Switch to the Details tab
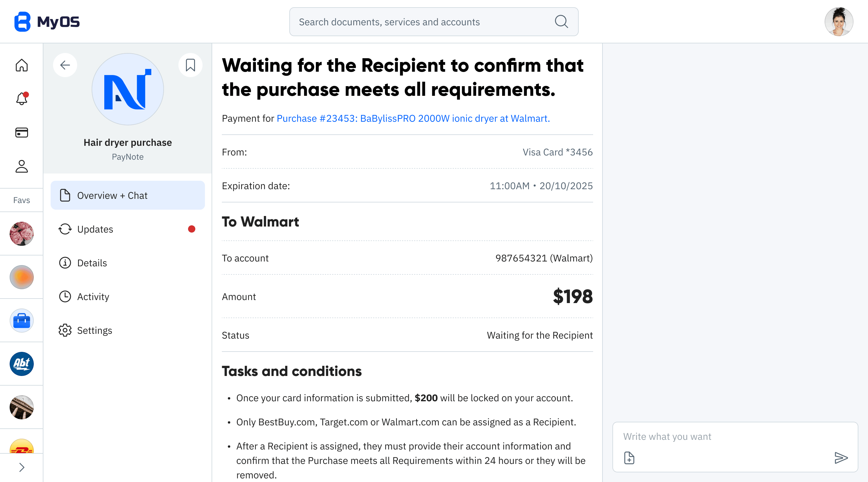The height and width of the screenshot is (482, 868). (x=93, y=263)
